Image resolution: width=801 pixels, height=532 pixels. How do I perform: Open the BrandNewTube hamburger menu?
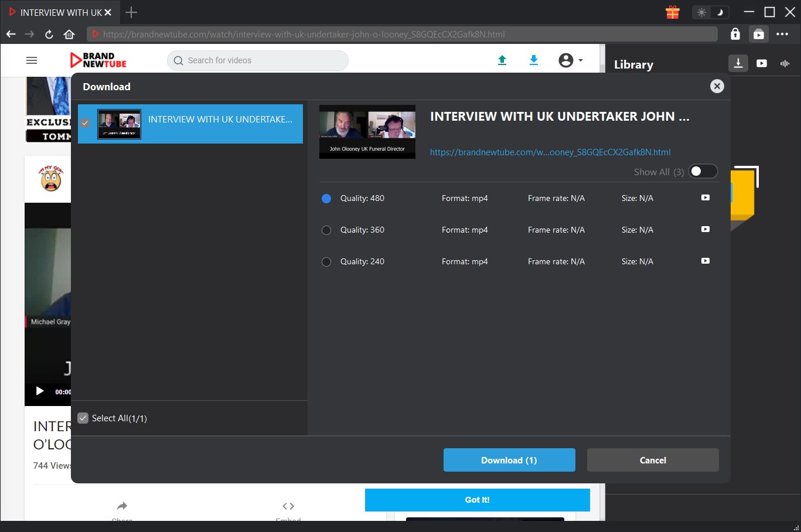(x=32, y=60)
